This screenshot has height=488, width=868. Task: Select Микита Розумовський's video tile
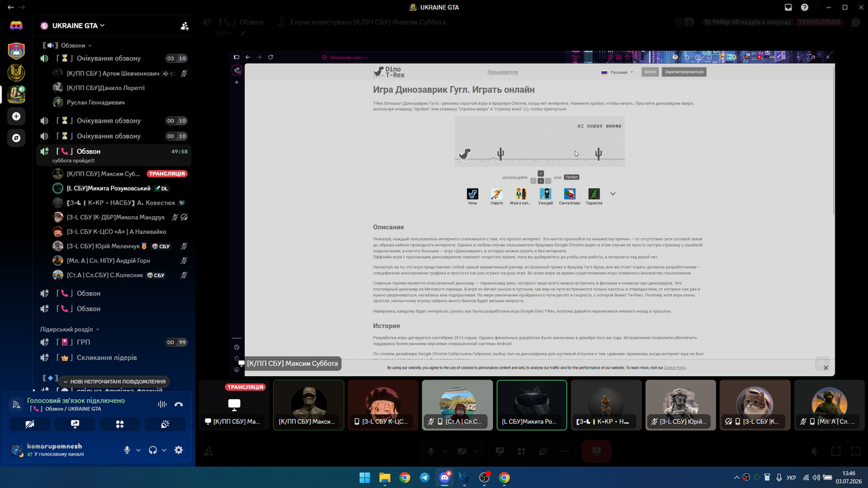coord(532,405)
